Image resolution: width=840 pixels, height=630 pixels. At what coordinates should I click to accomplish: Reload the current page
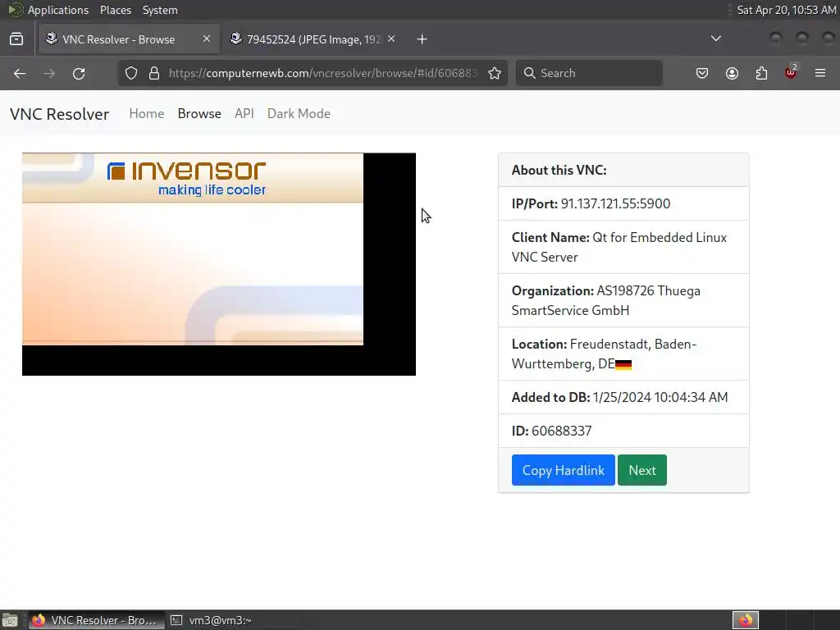point(79,73)
